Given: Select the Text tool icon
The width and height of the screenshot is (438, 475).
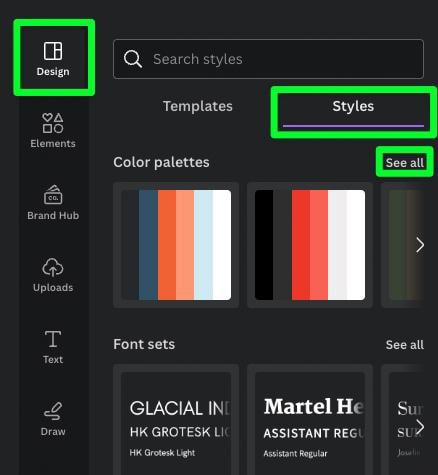Looking at the screenshot, I should pyautogui.click(x=53, y=339).
